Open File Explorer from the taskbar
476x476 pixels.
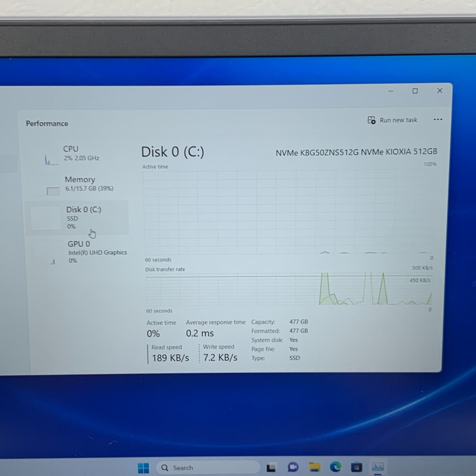[x=314, y=467]
